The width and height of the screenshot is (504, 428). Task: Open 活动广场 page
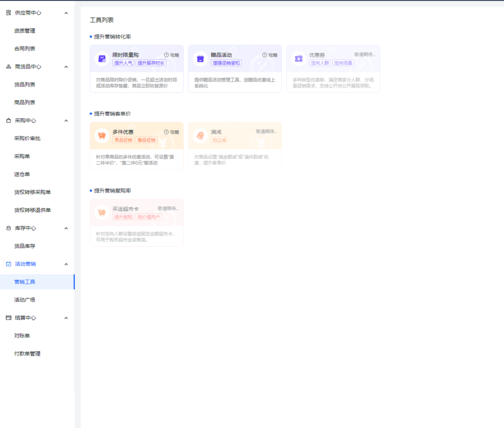click(24, 300)
